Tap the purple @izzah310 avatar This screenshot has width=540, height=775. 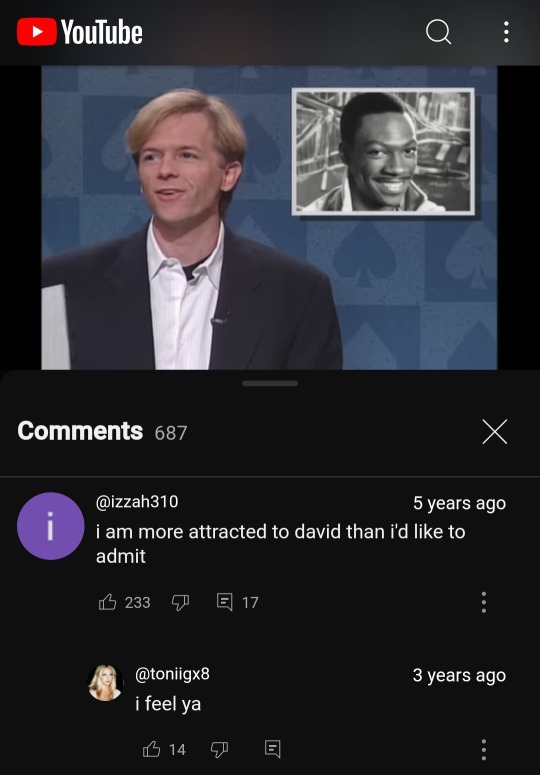click(50, 526)
